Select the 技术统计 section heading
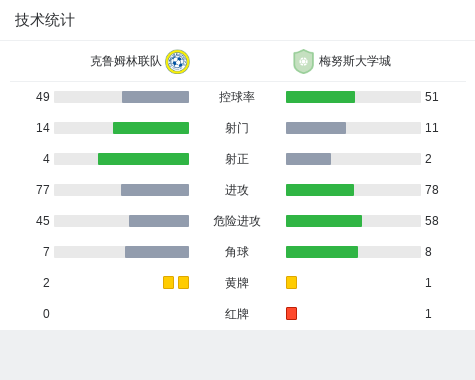Image resolution: width=475 pixels, height=380 pixels. point(45,20)
